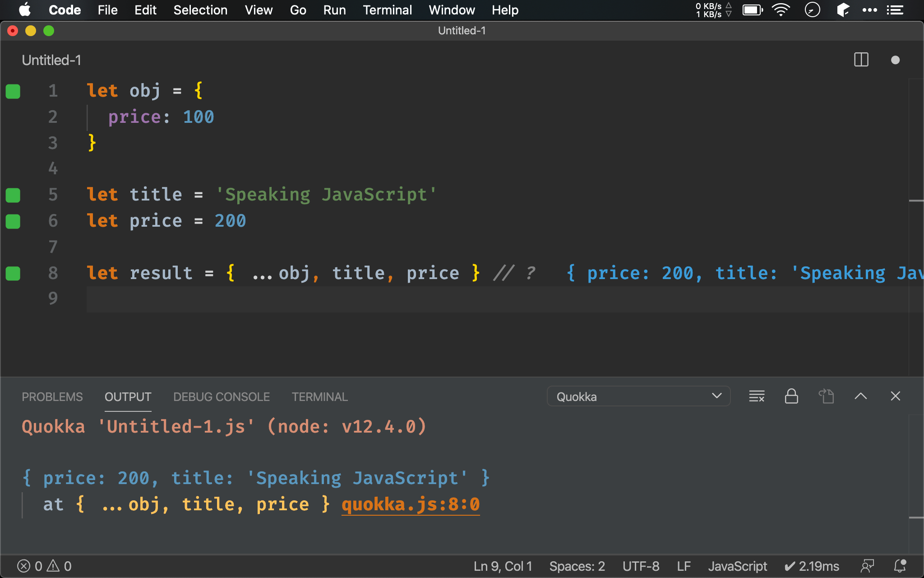
Task: Open the Code application menu
Action: [65, 10]
